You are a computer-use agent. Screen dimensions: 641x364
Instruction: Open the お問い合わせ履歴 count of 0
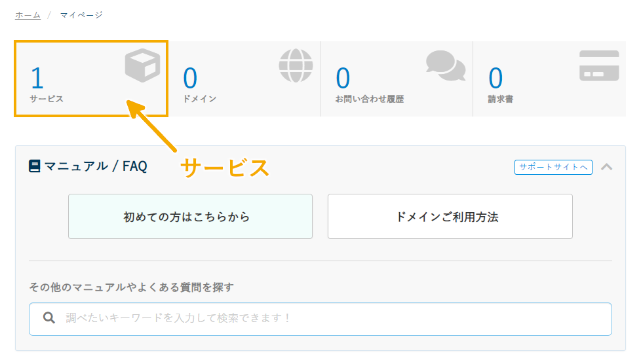[343, 78]
